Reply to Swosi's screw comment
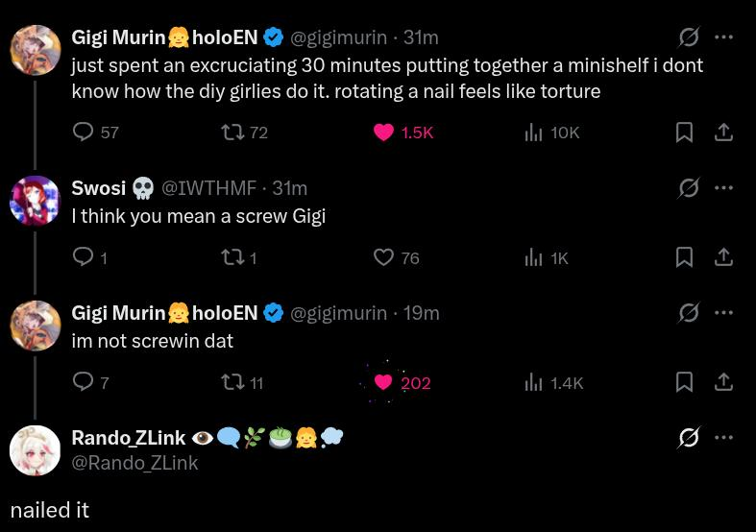 [84, 257]
